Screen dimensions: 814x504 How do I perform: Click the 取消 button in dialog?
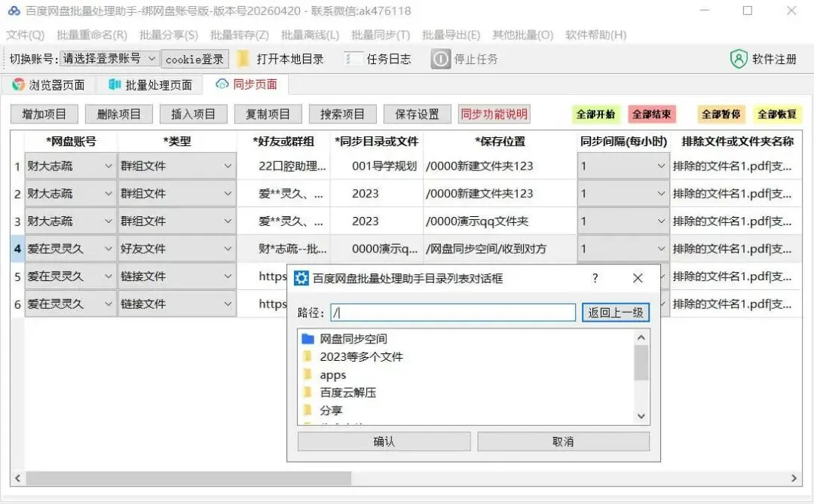(x=563, y=441)
